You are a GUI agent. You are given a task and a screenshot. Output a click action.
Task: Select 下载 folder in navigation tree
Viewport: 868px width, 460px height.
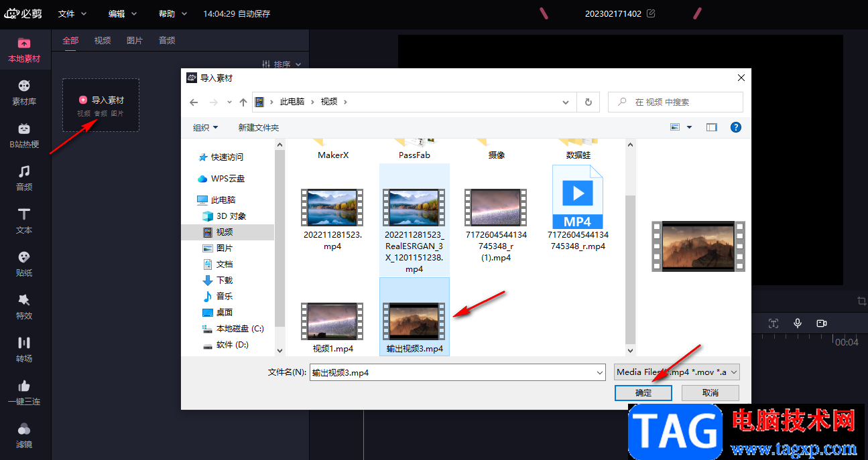(218, 280)
